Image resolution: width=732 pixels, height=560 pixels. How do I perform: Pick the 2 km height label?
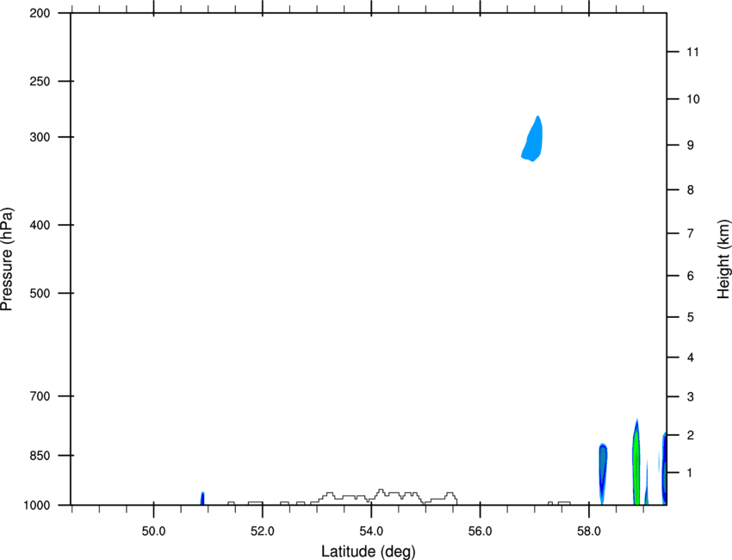[x=691, y=435]
